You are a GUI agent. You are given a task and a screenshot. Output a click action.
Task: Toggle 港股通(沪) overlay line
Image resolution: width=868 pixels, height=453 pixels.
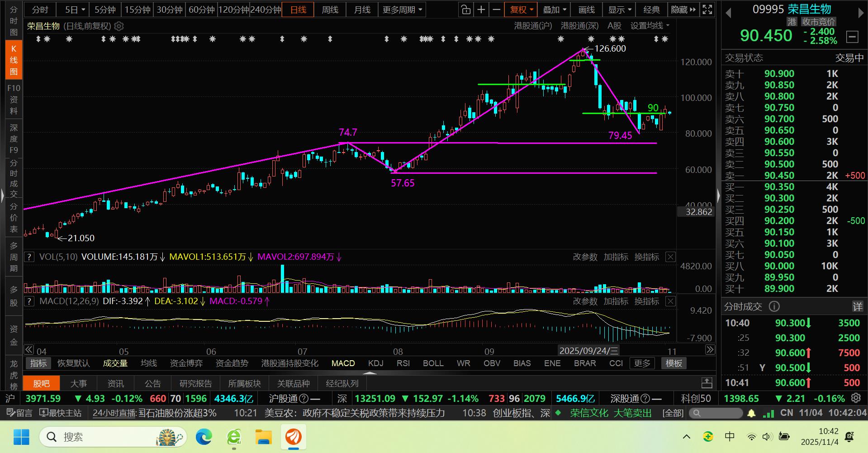point(533,26)
